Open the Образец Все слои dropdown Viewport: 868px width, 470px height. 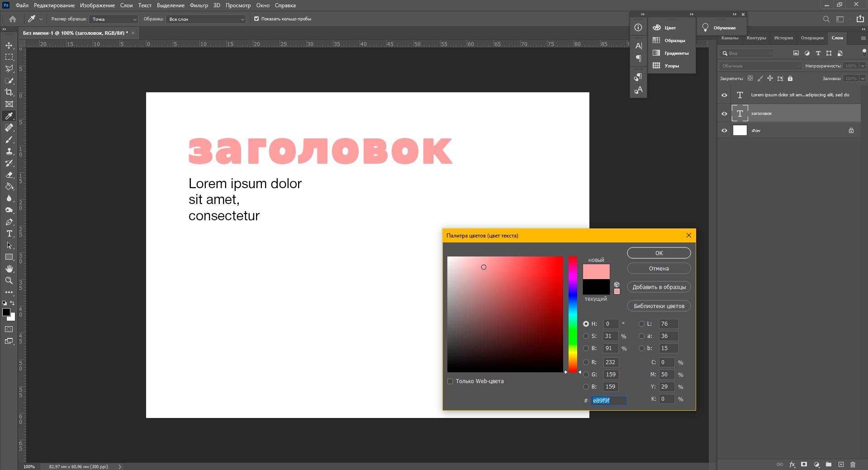click(x=206, y=19)
